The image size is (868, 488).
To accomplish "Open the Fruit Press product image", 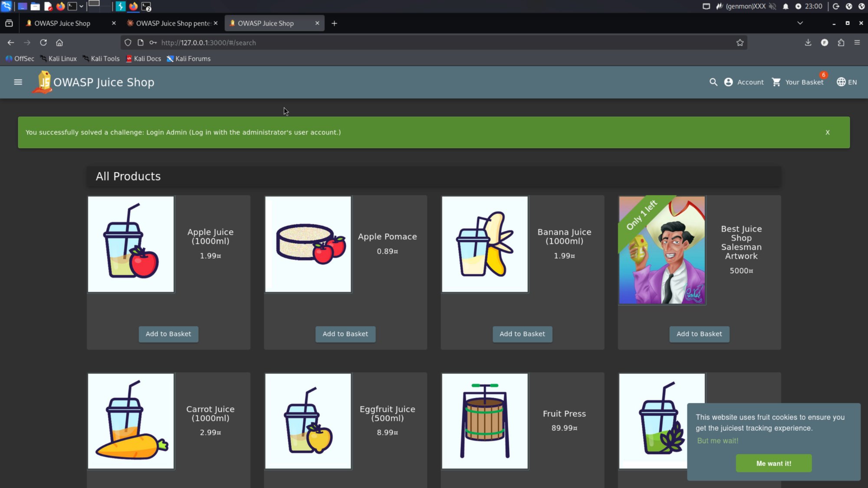I will click(485, 421).
